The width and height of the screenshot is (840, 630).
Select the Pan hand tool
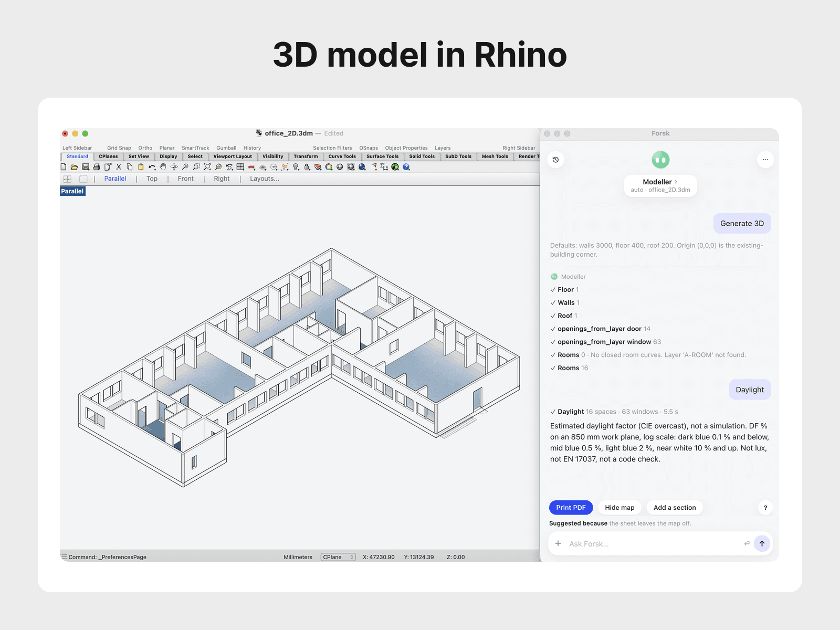pos(163,167)
